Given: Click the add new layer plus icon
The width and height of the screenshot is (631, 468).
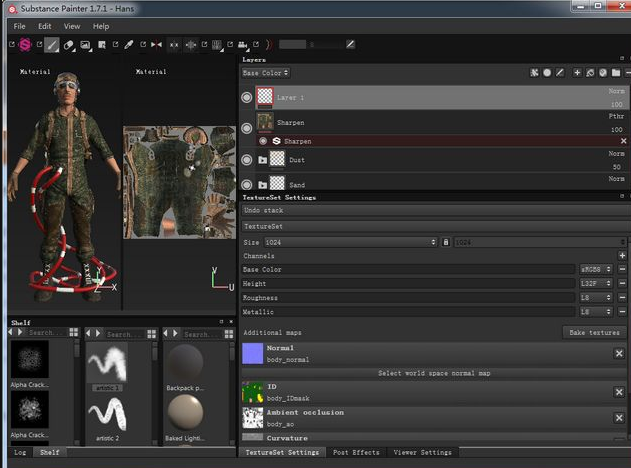Looking at the screenshot, I should tap(577, 73).
